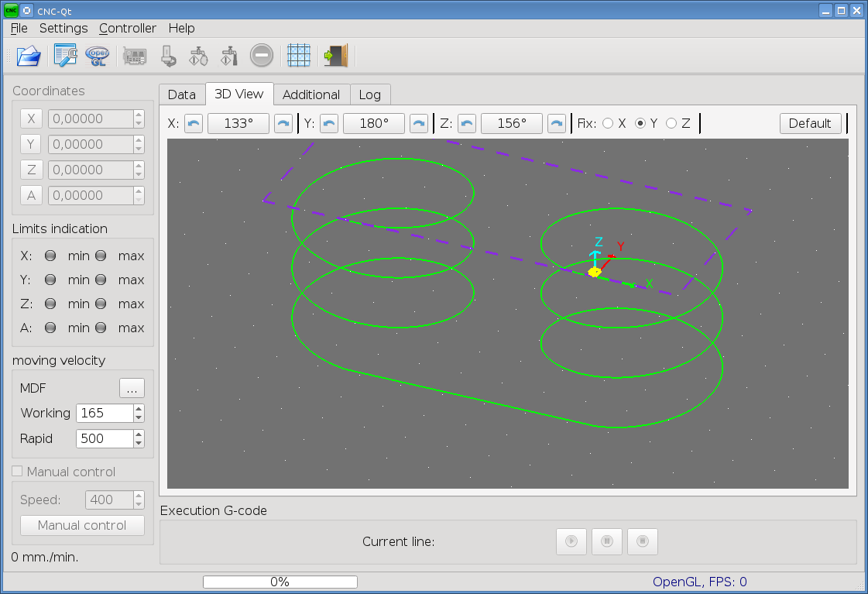This screenshot has width=868, height=594.
Task: Click X max limit indicator
Action: (x=101, y=256)
